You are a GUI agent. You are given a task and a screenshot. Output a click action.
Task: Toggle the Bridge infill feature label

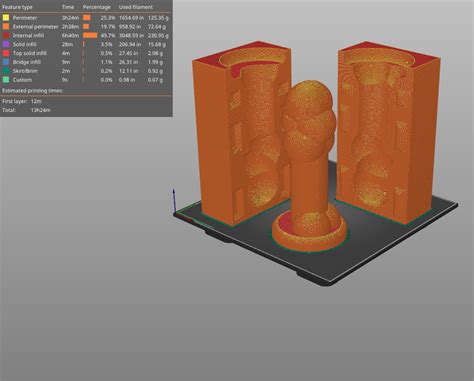click(x=27, y=62)
